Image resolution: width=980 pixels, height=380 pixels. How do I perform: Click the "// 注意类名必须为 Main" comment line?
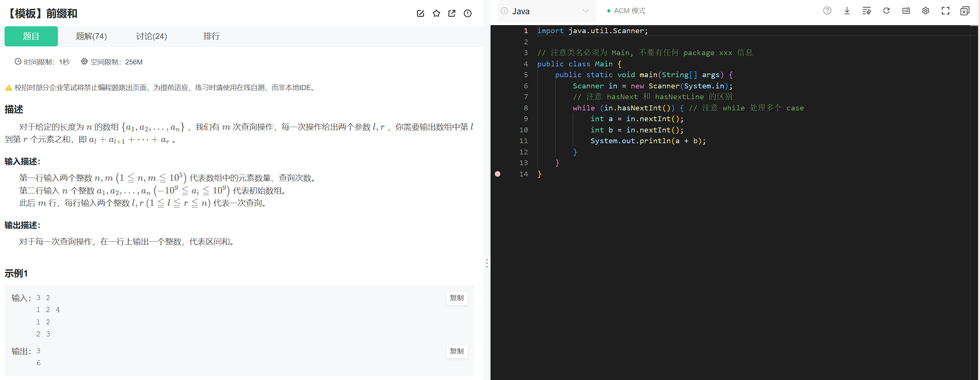645,53
